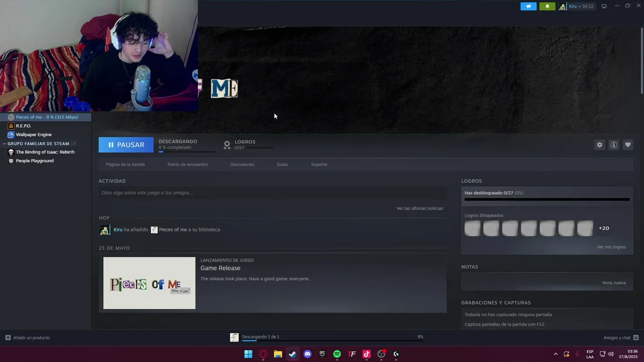Click Añadir un producto
644x362 pixels.
click(28, 338)
